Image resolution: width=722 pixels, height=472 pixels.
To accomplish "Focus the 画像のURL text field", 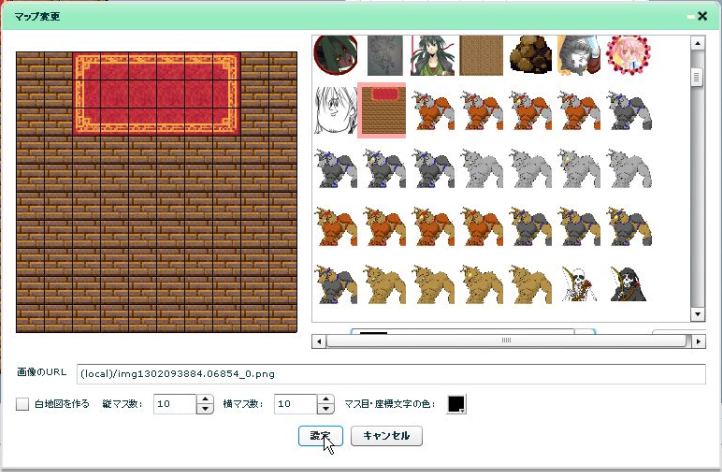I will coord(391,374).
